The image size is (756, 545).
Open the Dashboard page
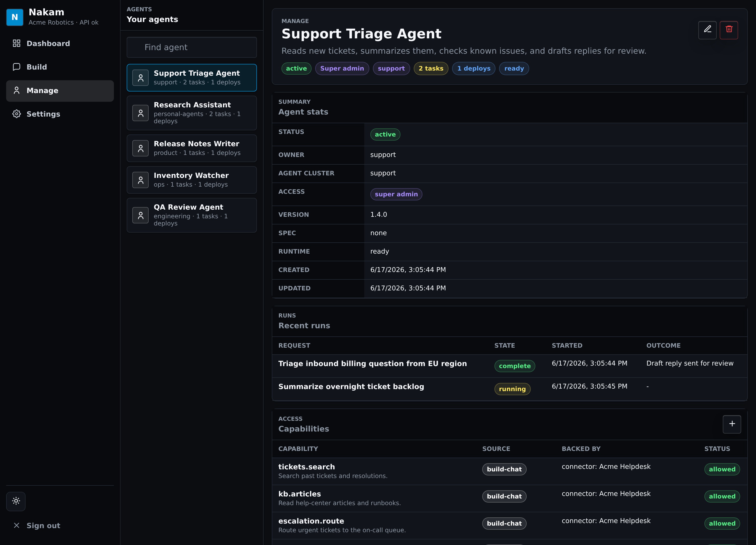tap(60, 43)
